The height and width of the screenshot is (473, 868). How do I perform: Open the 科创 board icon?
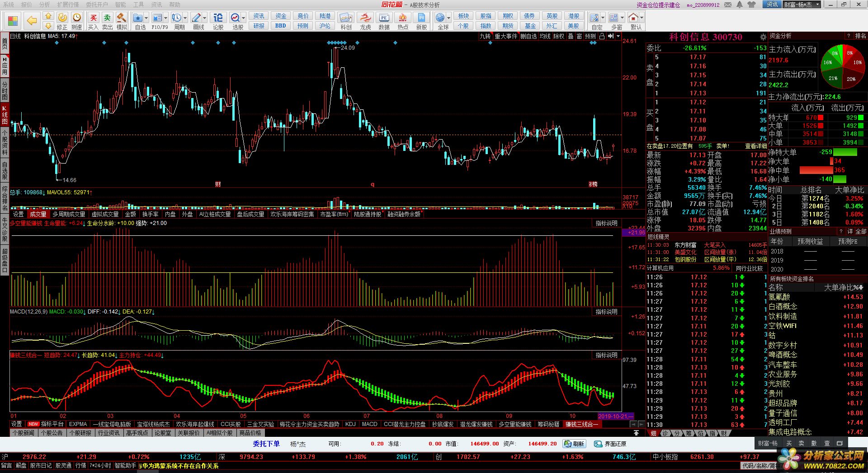(x=346, y=18)
